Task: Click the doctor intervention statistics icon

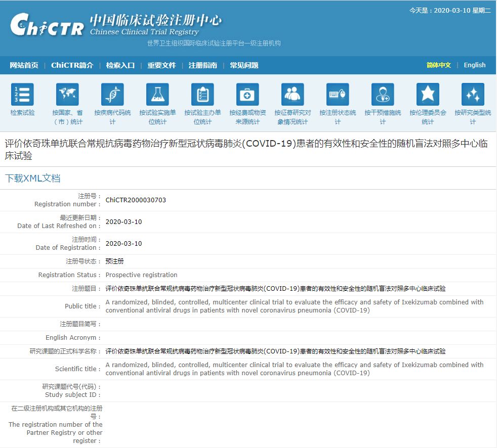Action: coord(383,95)
